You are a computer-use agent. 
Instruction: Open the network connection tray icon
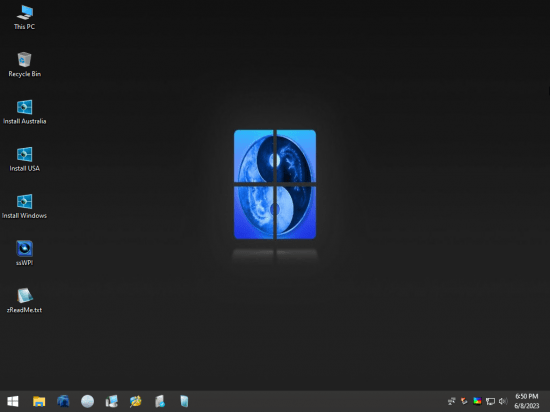[490, 401]
